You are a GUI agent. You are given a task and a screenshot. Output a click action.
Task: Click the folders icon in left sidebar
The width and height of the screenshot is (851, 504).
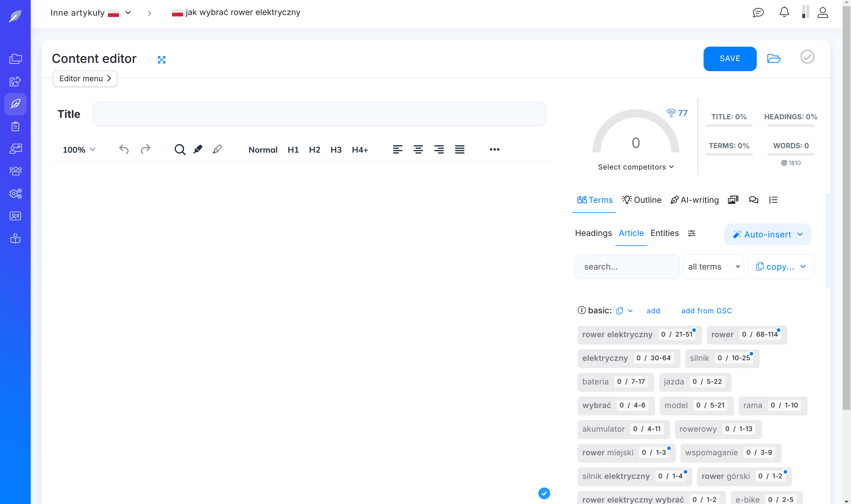[15, 59]
